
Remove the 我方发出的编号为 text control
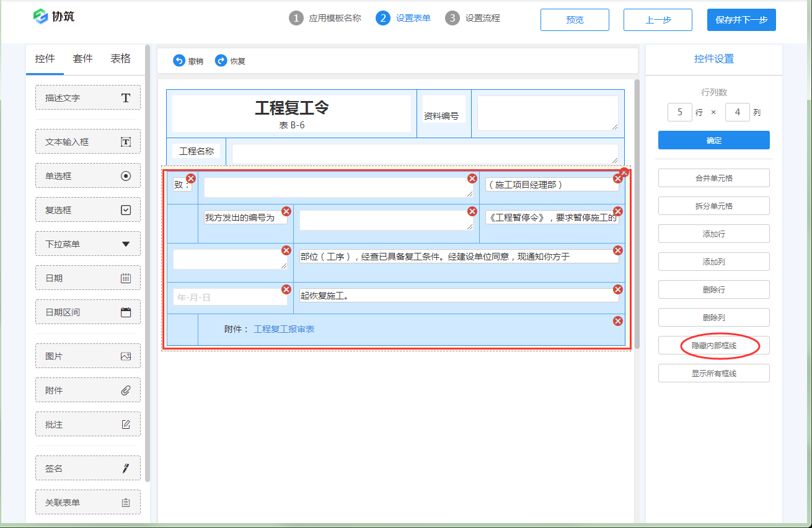(x=286, y=211)
